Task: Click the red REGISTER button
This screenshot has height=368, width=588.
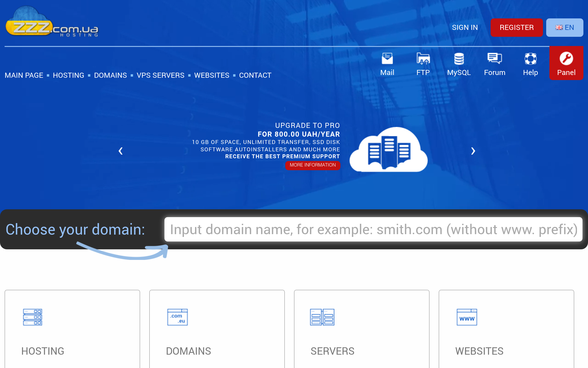Action: (x=517, y=28)
